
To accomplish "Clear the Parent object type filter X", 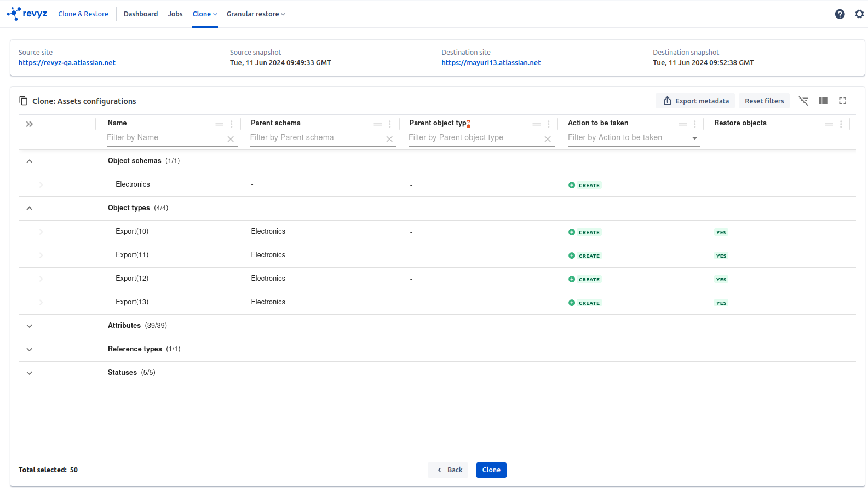I will tap(548, 139).
